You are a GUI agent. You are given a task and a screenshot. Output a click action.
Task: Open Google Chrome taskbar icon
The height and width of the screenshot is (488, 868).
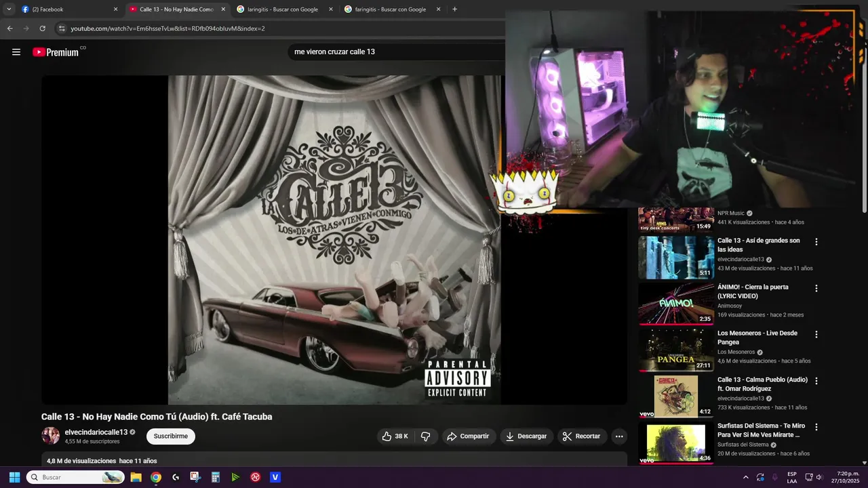(156, 477)
